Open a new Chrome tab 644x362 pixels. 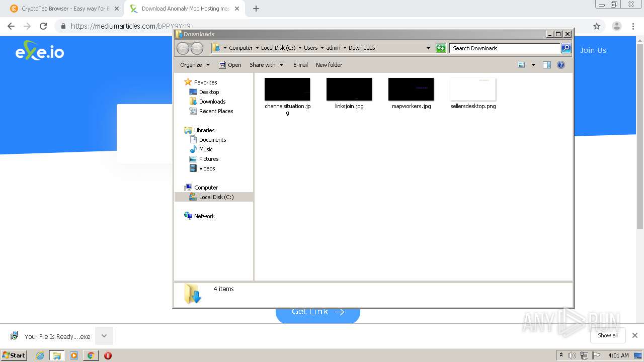coord(256,9)
